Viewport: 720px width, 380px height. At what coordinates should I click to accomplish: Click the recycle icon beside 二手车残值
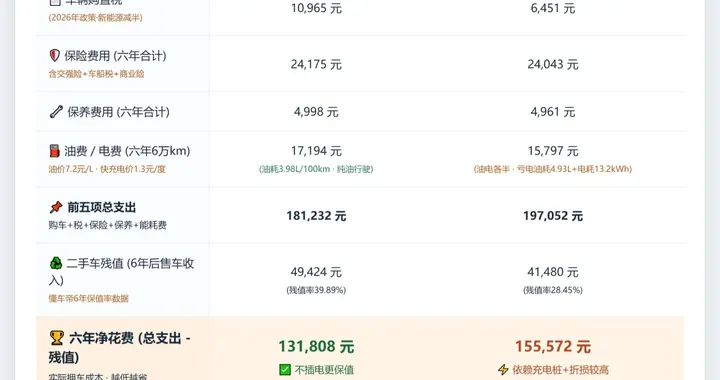point(56,263)
